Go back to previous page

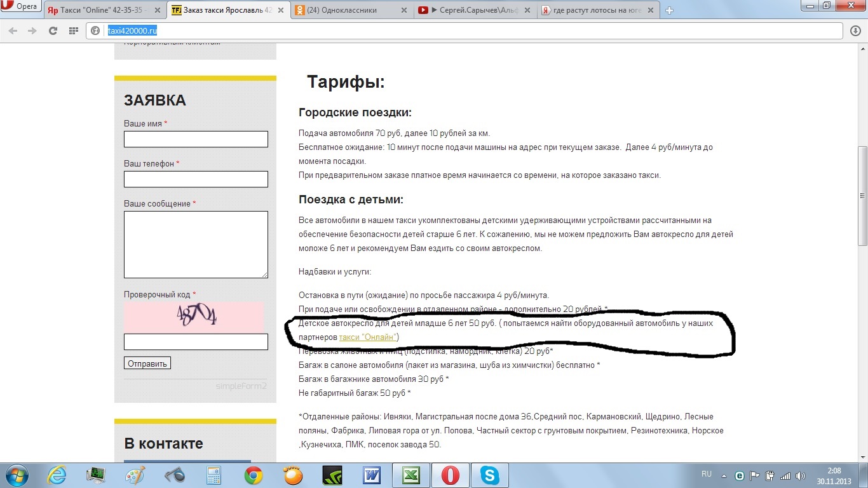[x=13, y=30]
